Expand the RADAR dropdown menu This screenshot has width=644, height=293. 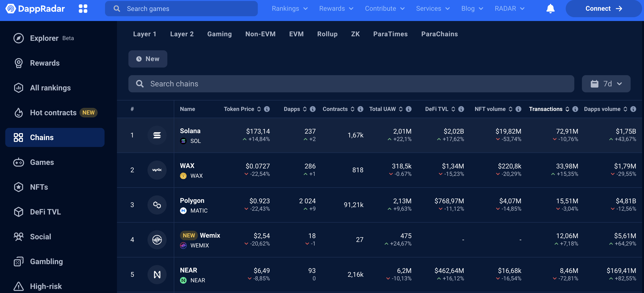tap(510, 9)
